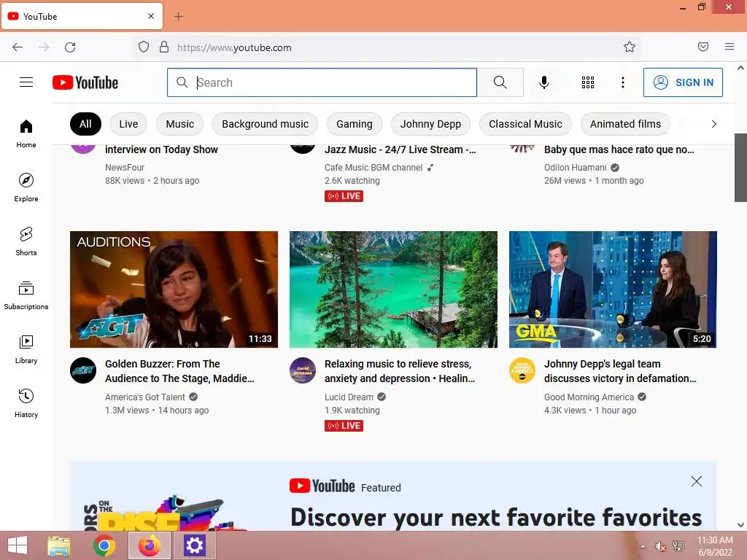Open Subscriptions in sidebar
This screenshot has width=747, height=560.
coord(26,295)
